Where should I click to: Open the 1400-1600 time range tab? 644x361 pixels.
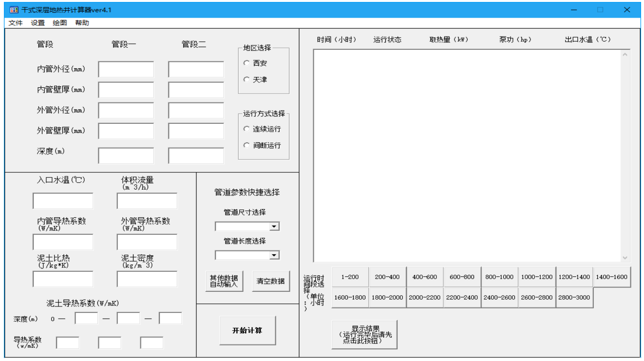611,277
